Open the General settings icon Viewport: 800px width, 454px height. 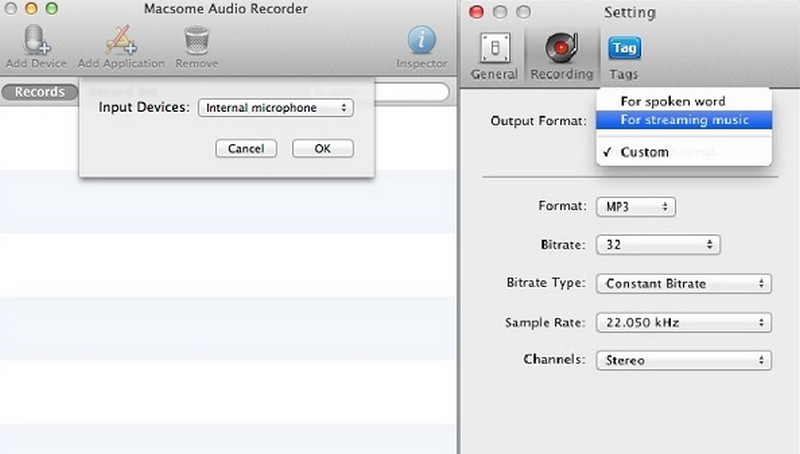coord(494,49)
